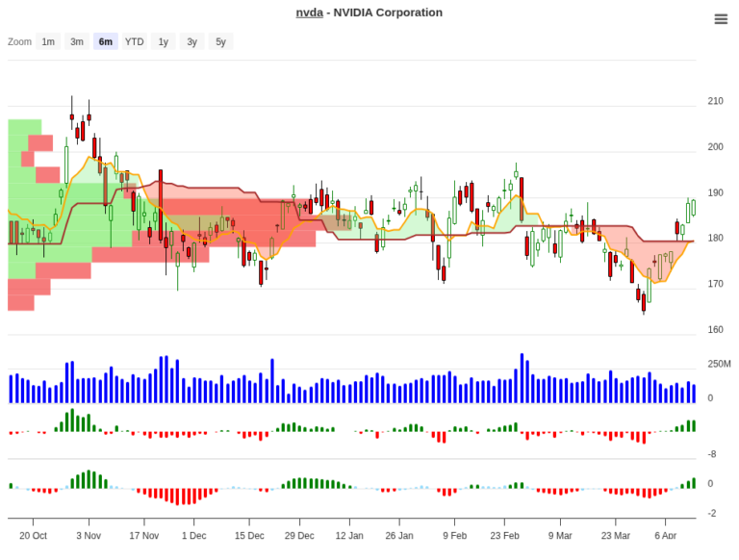Viewport: 739px width, 560px height.
Task: Click the 200 price axis label
Action: click(x=715, y=147)
